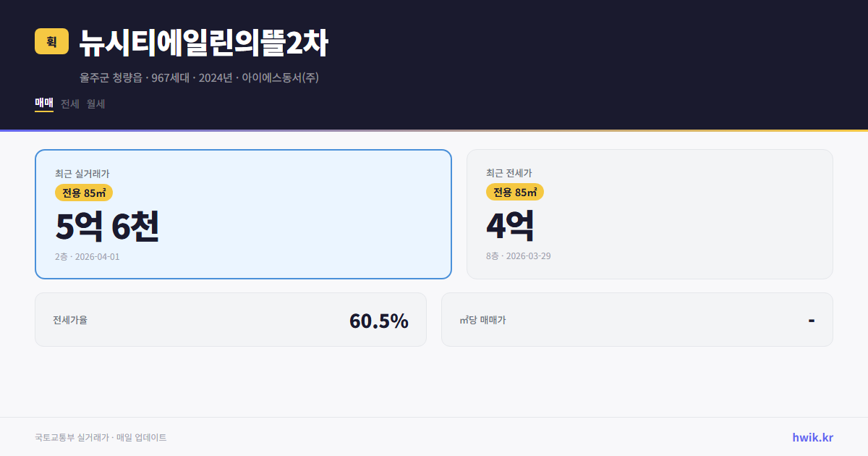Click the builder name 아이에스동서(주)
The image size is (868, 456).
pyautogui.click(x=279, y=77)
